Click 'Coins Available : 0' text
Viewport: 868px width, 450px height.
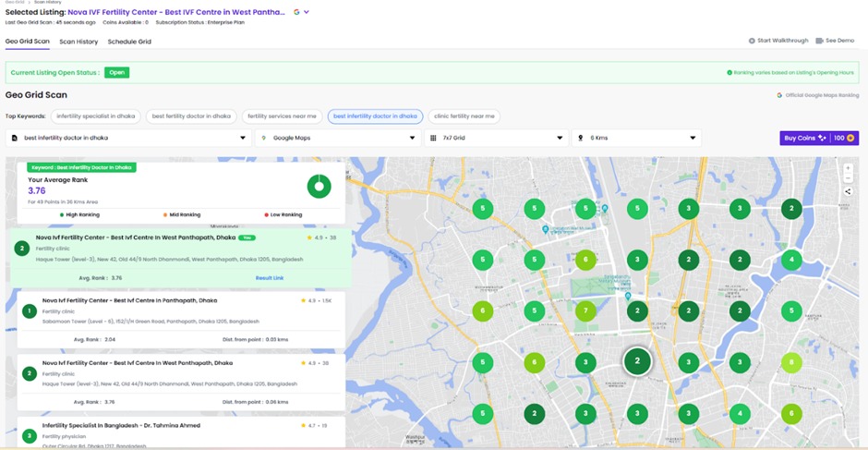pos(126,23)
